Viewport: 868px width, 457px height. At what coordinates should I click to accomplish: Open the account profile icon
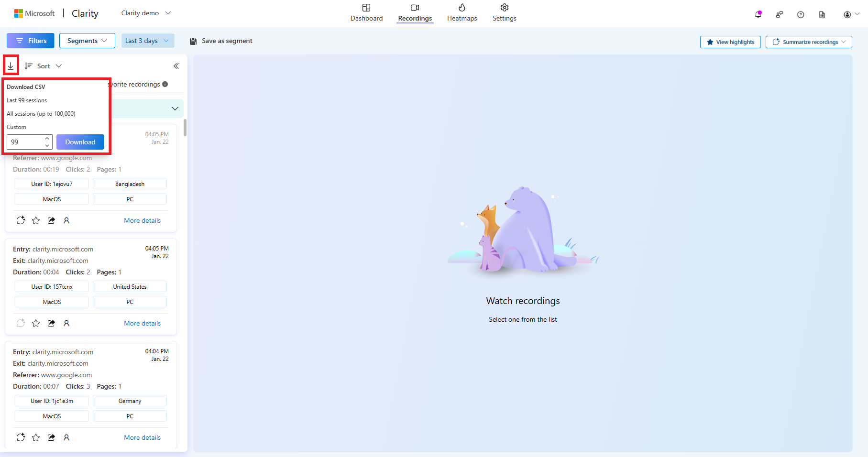[x=847, y=14]
